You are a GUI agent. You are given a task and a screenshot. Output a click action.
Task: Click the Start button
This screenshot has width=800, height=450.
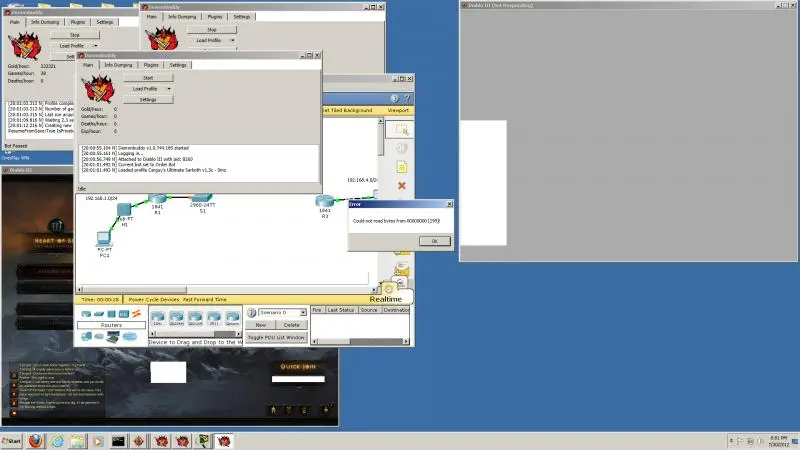click(x=11, y=441)
